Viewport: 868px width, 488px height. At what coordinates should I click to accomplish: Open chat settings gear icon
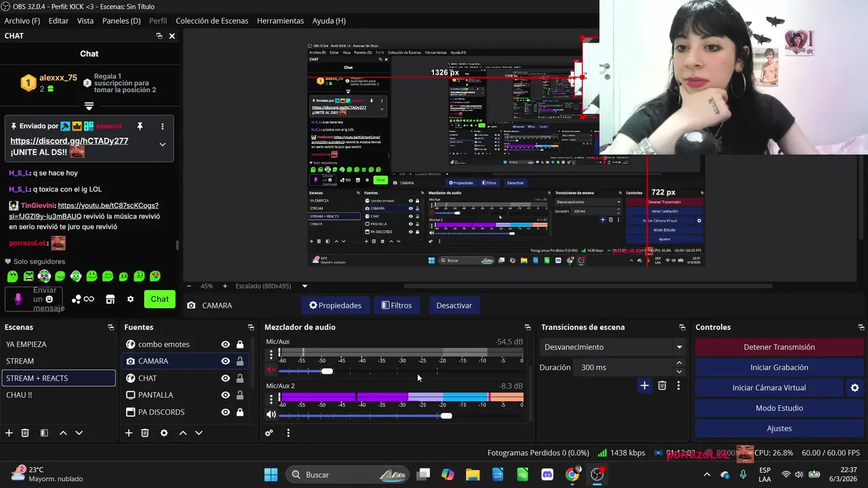[130, 299]
